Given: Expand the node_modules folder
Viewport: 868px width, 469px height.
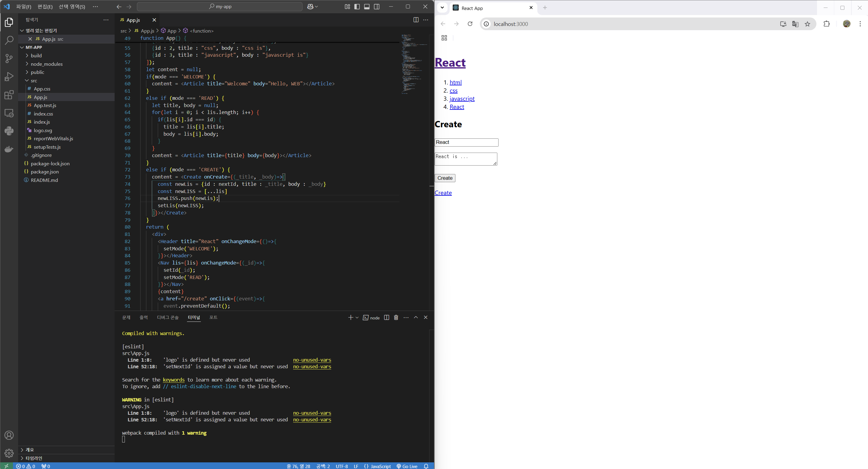Looking at the screenshot, I should tap(46, 64).
